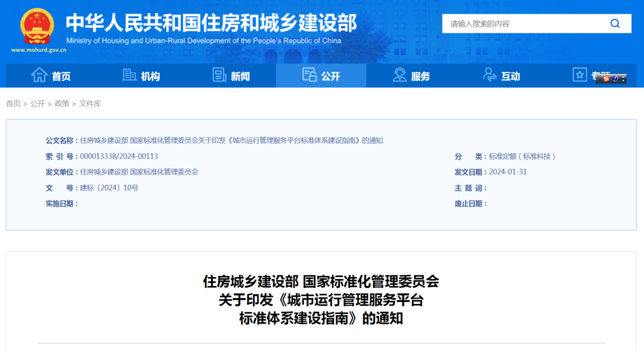Click the home icon beside 首页

pos(39,75)
